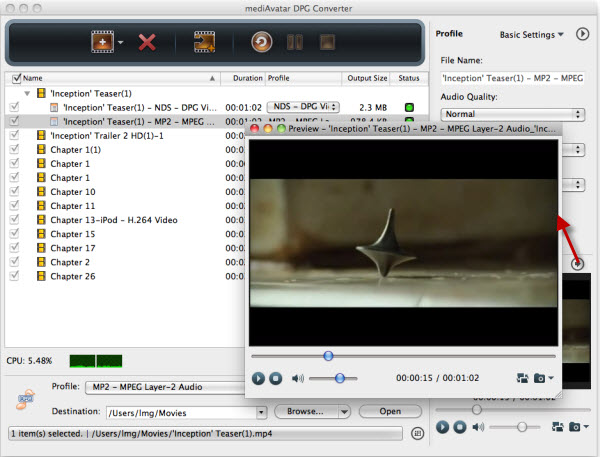Click the Preview window snapshot camera icon
Screen dimensions: 600x457
(x=539, y=378)
